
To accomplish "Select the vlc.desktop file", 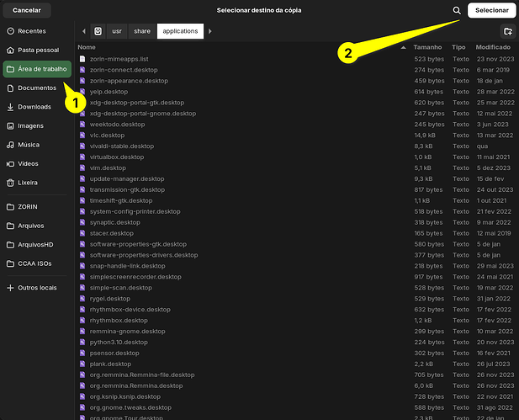I will (107, 135).
